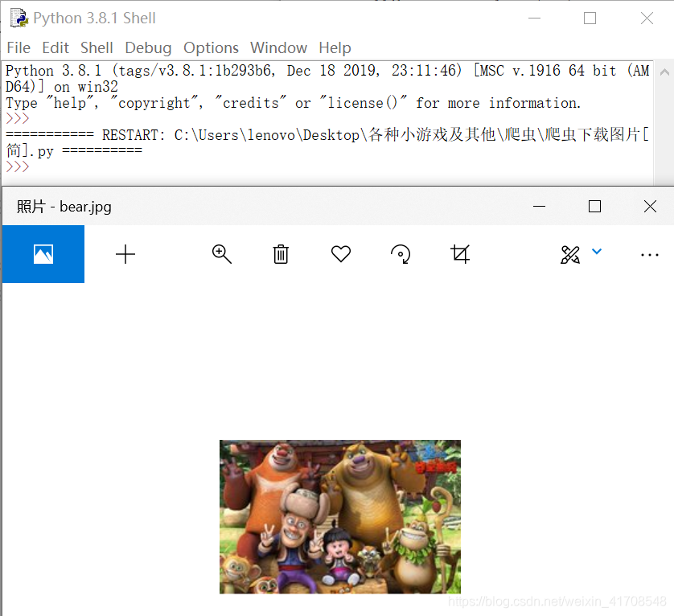The width and height of the screenshot is (674, 616).
Task: Open the Edit menu in Python Shell
Action: tap(55, 47)
